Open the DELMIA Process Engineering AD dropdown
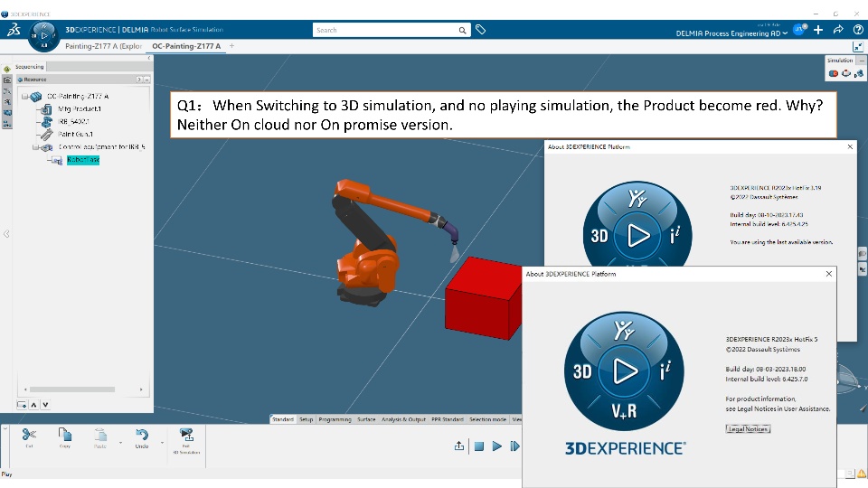868x488 pixels. click(731, 33)
